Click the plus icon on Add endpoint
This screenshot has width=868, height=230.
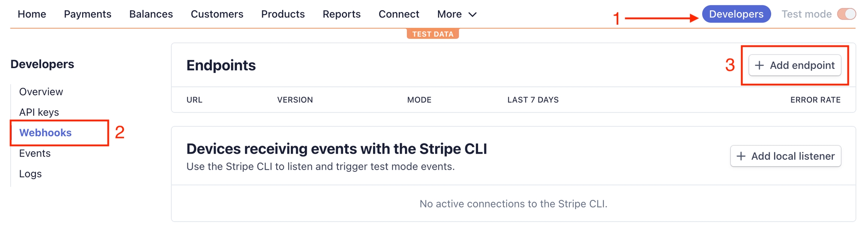[x=759, y=65]
